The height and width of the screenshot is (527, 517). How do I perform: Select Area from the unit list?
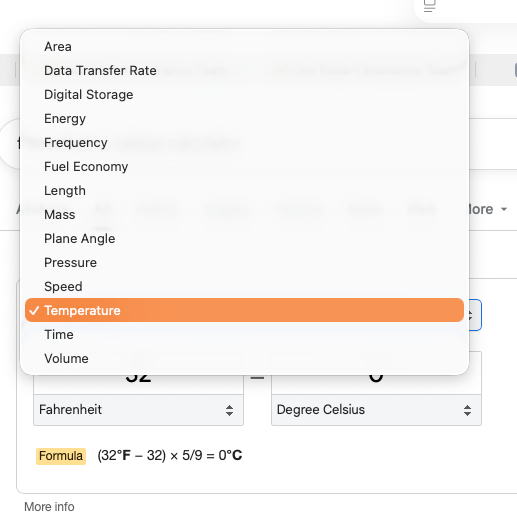(x=244, y=47)
